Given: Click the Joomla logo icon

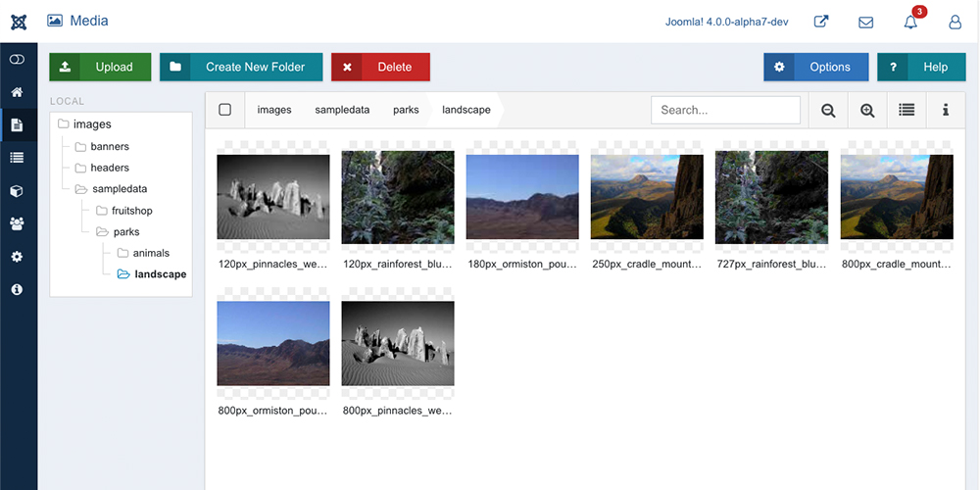Looking at the screenshot, I should 19,22.
